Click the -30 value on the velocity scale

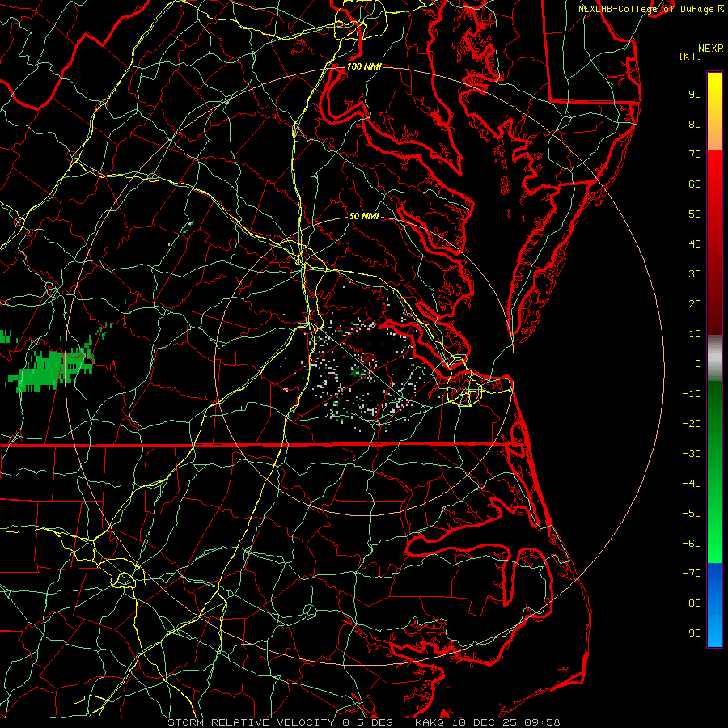pos(692,454)
